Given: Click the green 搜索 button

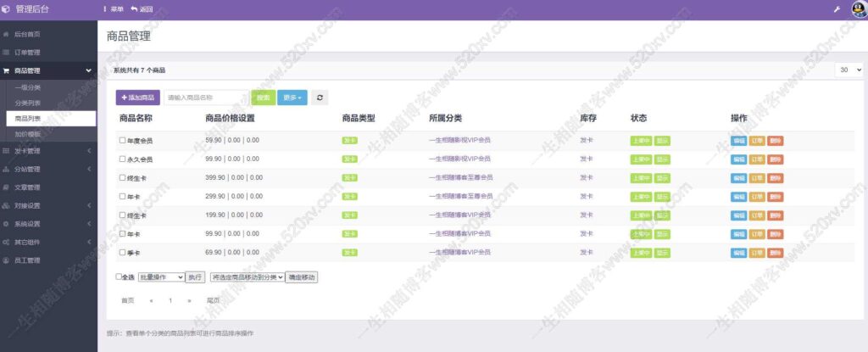Looking at the screenshot, I should (x=264, y=98).
